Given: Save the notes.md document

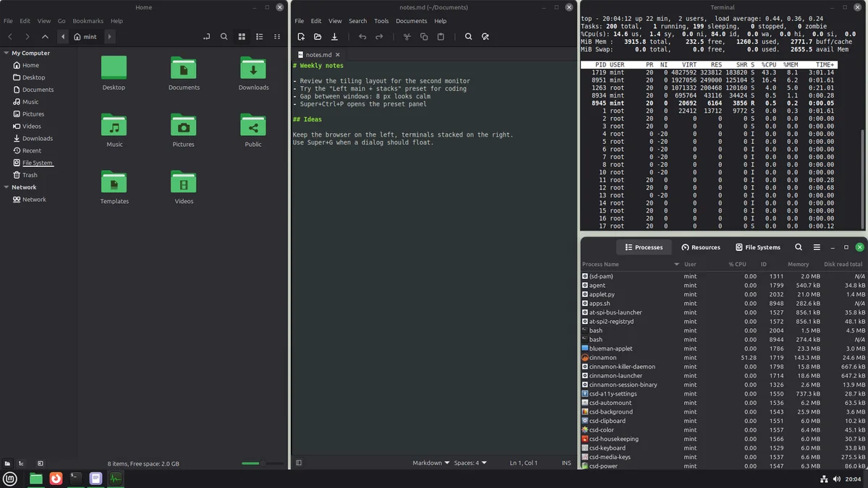Looking at the screenshot, I should tap(334, 36).
